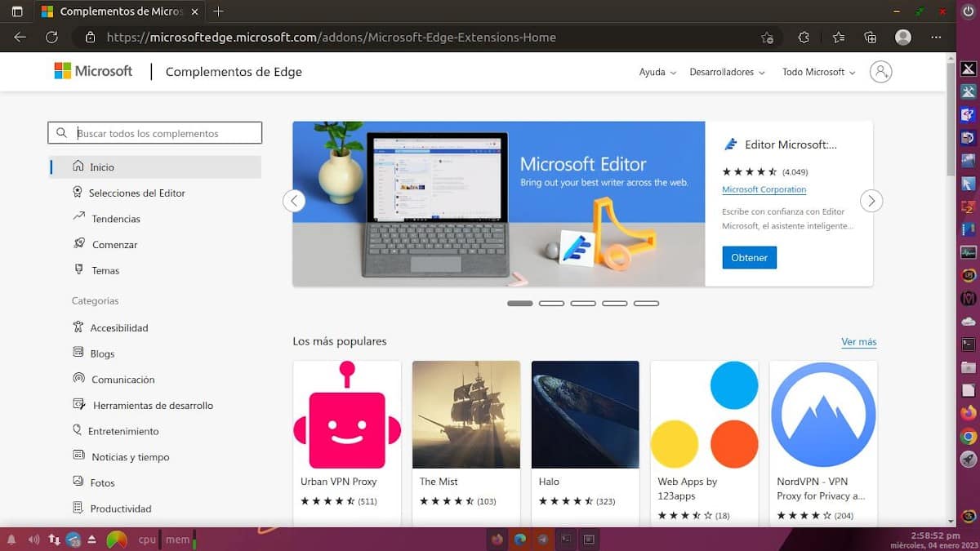Screen dimensions: 980x551
Task: Click the network arrows icon in taskbar
Action: click(x=54, y=540)
